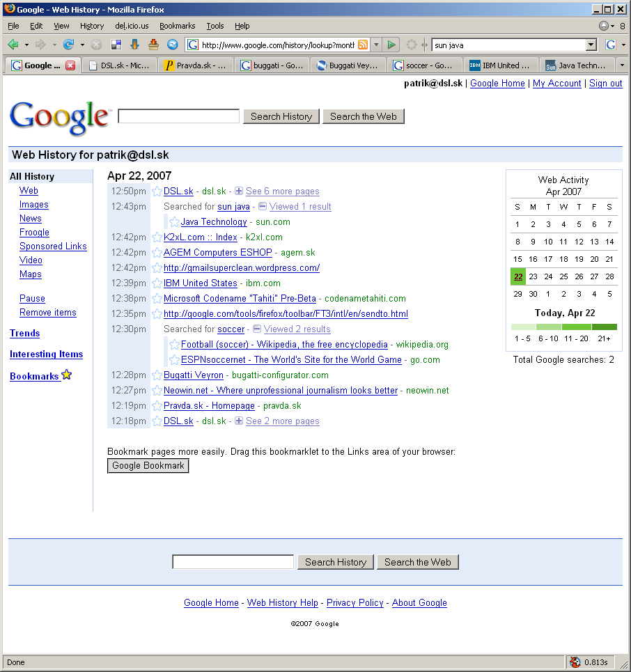Open the Reload button dropdown arrow

pyautogui.click(x=82, y=45)
